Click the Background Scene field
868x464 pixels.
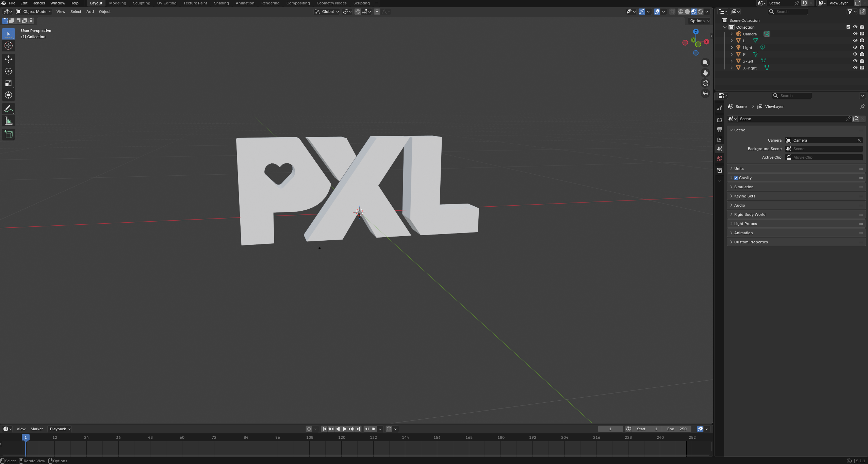tap(824, 149)
